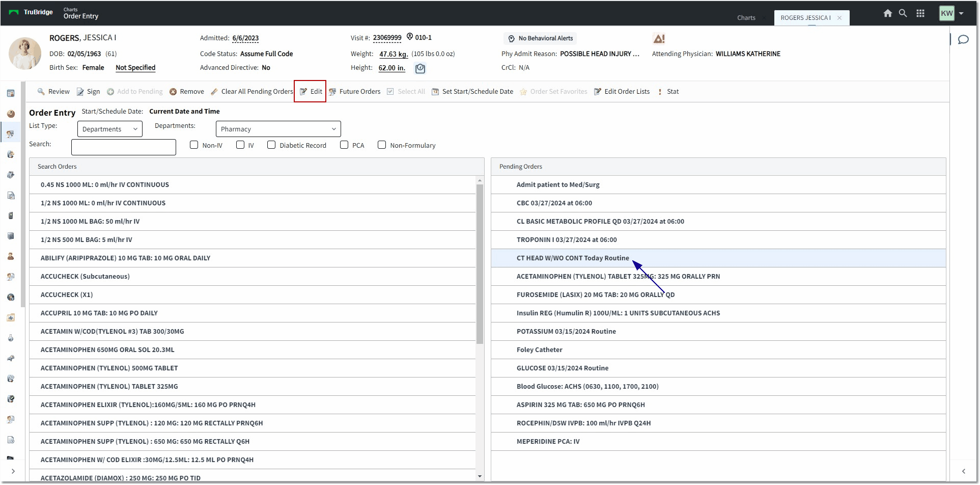
Task: Close the ROGERS JESSICA I tab
Action: [839, 18]
